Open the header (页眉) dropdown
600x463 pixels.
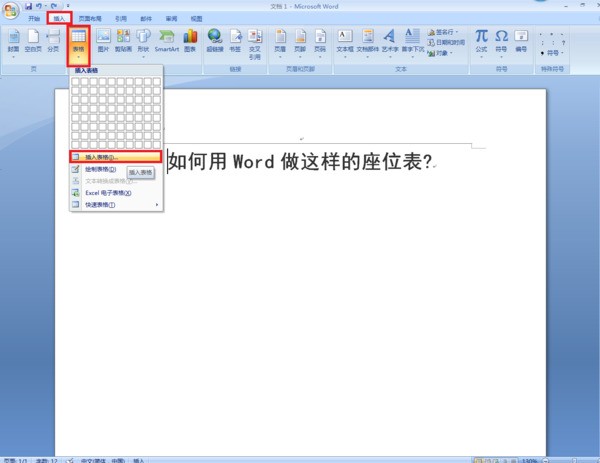(x=280, y=43)
